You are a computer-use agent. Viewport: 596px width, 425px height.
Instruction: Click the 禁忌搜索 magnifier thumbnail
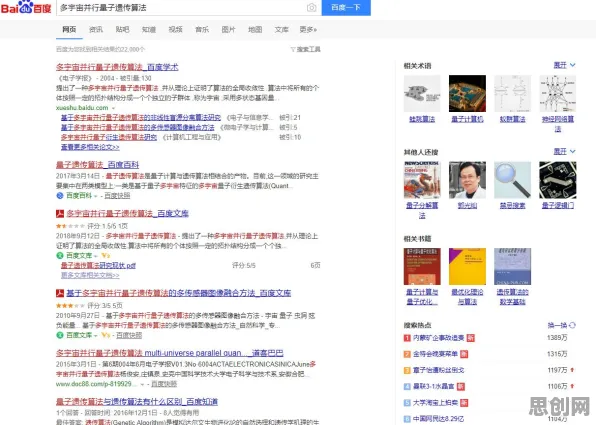[x=512, y=180]
